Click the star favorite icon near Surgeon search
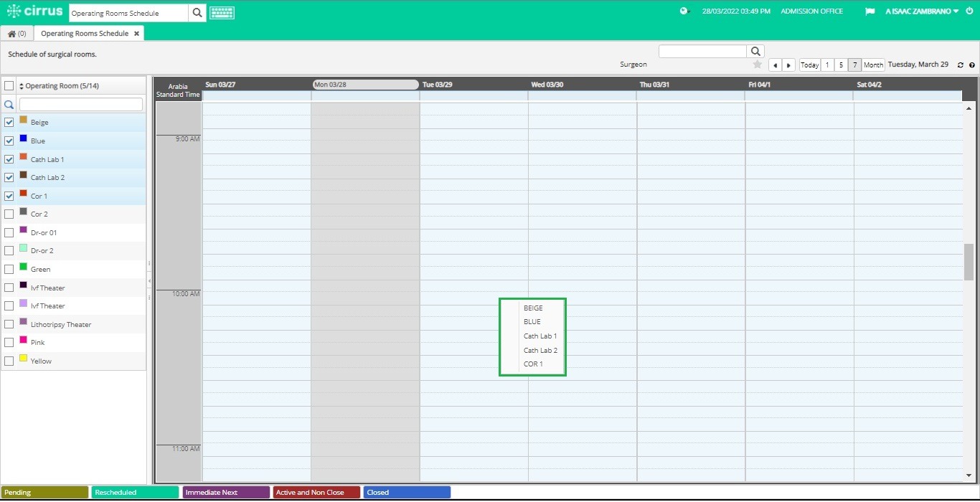Screen dimensions: 980x502 tap(758, 65)
